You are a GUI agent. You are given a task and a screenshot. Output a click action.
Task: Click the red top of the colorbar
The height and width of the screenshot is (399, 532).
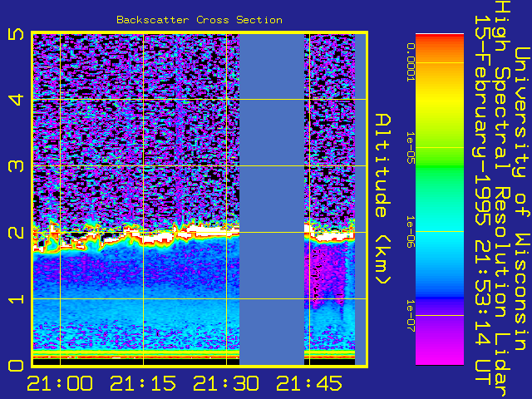[x=440, y=37]
